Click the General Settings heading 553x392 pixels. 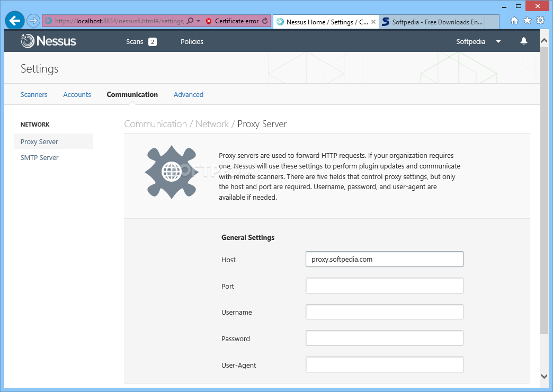pos(248,237)
